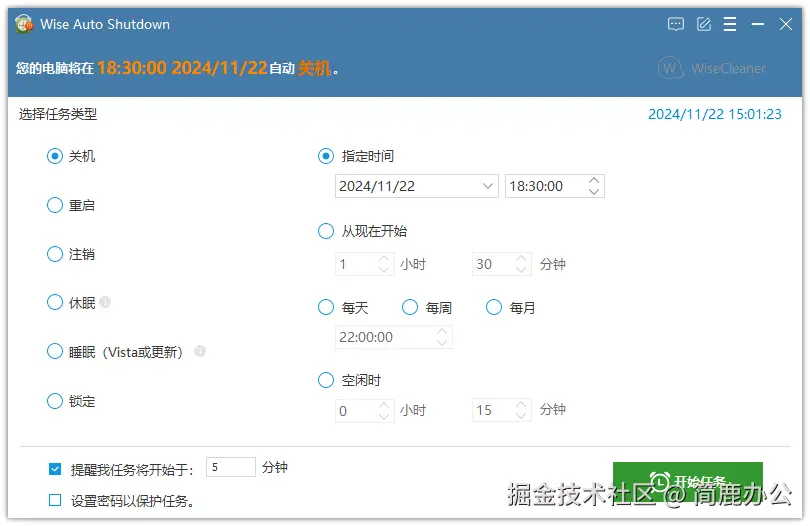Decrease the 18:30:00 time value
The image size is (810, 526).
[x=594, y=192]
